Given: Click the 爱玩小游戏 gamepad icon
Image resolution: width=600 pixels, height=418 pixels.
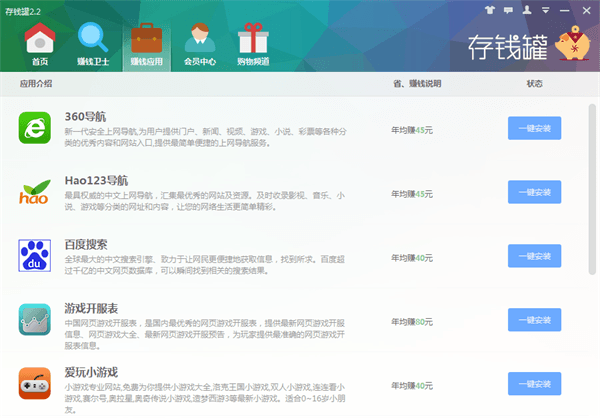Looking at the screenshot, I should pyautogui.click(x=35, y=384).
